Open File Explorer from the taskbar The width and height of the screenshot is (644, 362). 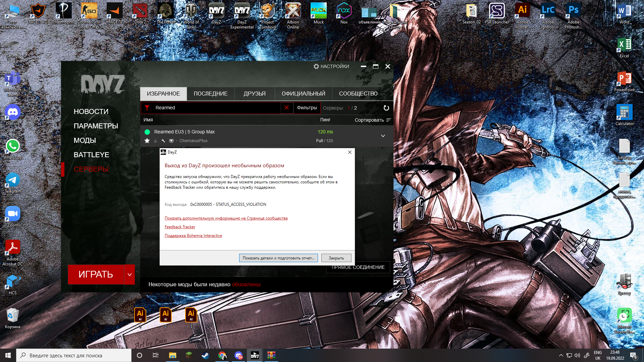(x=172, y=355)
